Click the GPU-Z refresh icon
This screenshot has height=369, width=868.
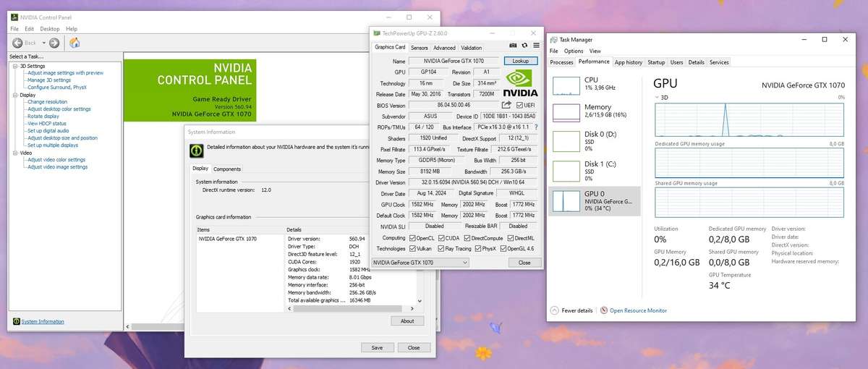pyautogui.click(x=524, y=47)
